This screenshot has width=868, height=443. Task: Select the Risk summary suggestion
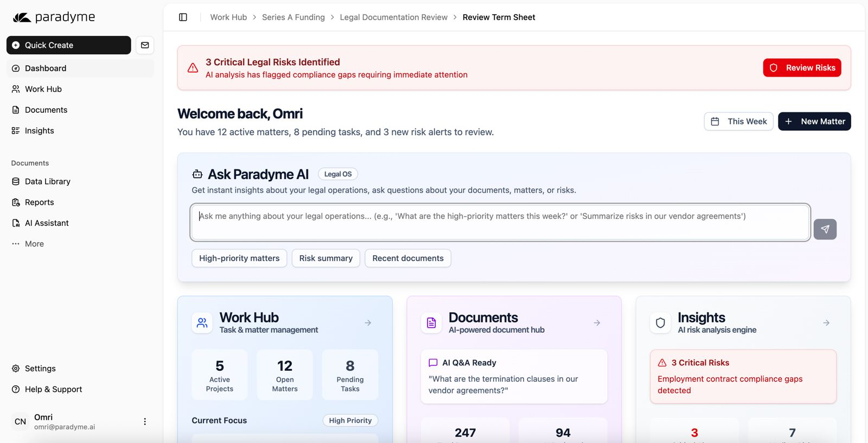(x=325, y=258)
